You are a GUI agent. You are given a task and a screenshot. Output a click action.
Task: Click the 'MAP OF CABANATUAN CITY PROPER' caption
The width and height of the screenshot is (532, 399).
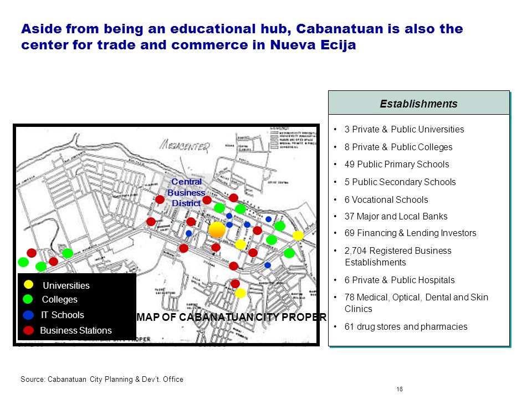tap(232, 317)
